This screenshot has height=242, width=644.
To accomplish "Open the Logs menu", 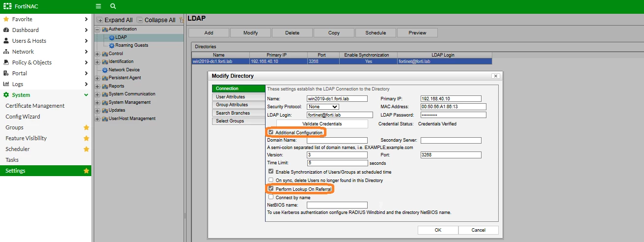I will tap(46, 84).
